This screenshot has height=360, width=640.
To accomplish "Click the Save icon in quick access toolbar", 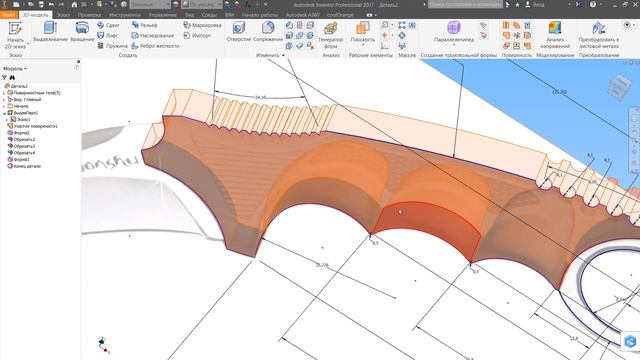I will coord(41,4).
